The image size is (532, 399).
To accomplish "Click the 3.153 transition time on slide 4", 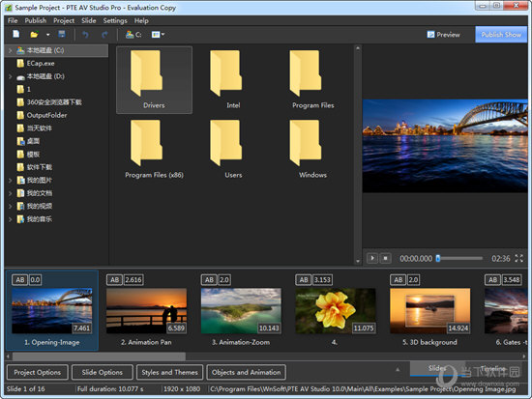I will 322,280.
